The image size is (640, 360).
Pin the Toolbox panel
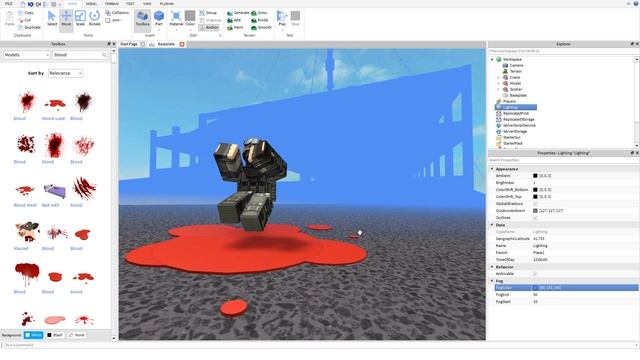[109, 44]
